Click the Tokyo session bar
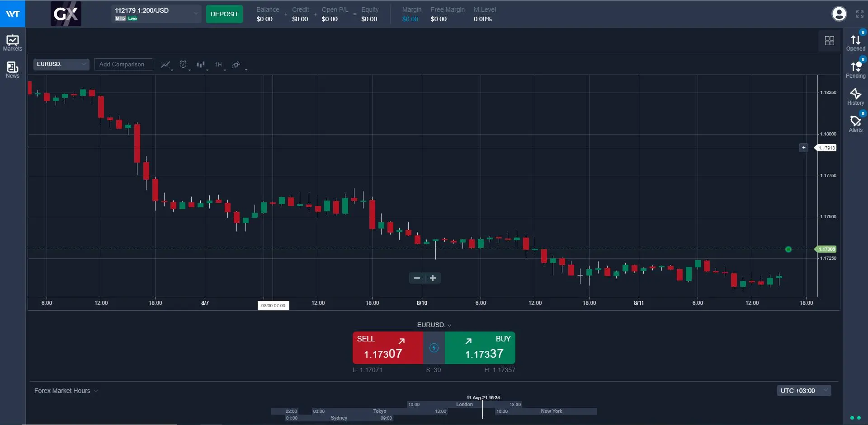The height and width of the screenshot is (425, 868). (380, 411)
